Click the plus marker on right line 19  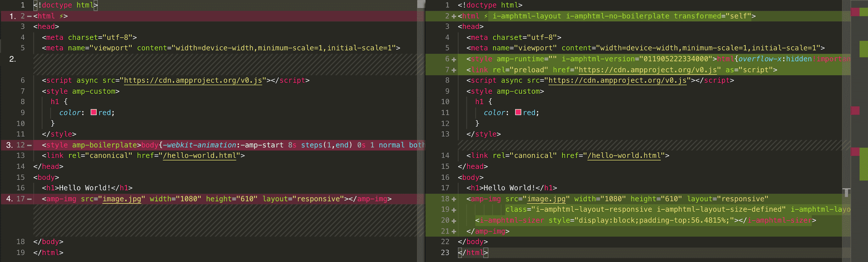click(454, 210)
